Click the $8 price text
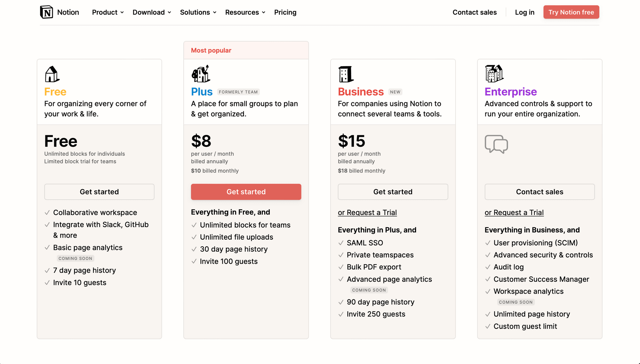This screenshot has height=364, width=640. (201, 141)
